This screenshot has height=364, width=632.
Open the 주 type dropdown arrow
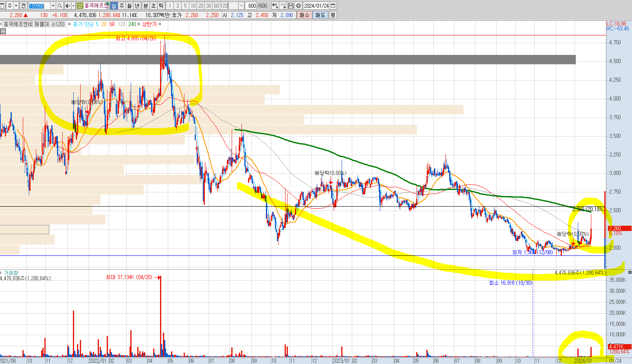(x=16, y=6)
